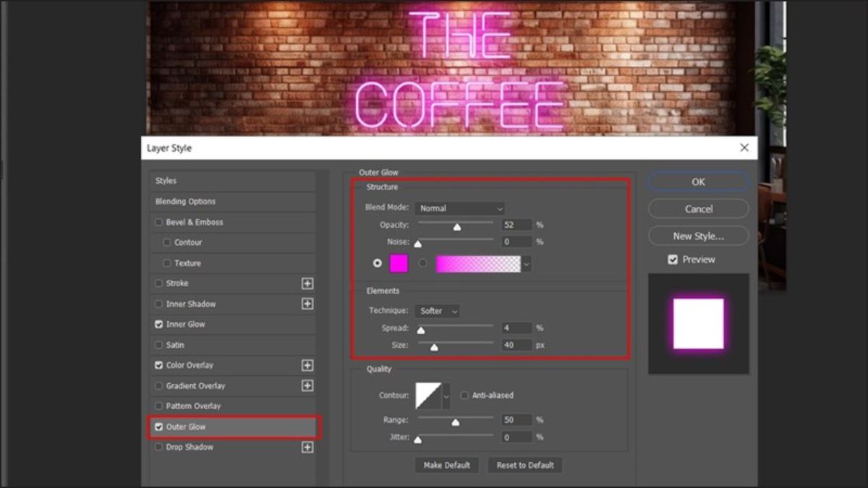868x488 pixels.
Task: Click the New Style... button
Action: click(698, 236)
